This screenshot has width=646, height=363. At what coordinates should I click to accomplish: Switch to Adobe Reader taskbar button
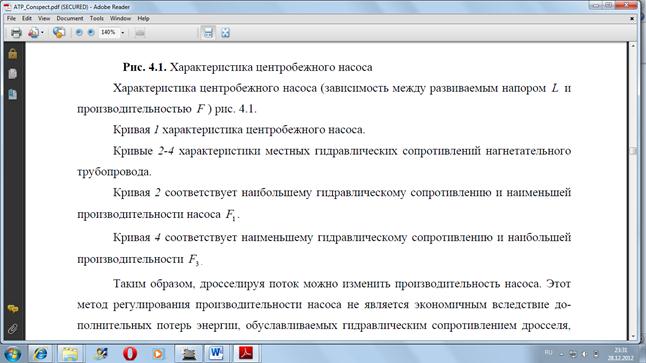click(x=246, y=354)
